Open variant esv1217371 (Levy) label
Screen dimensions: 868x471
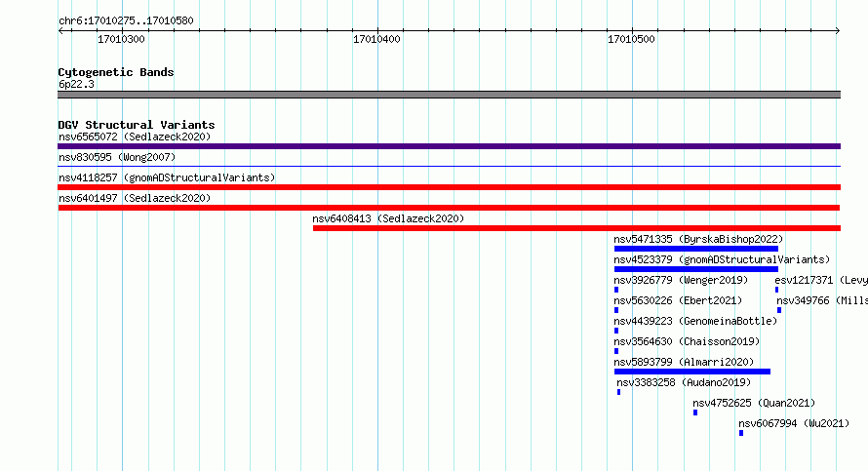coord(821,280)
